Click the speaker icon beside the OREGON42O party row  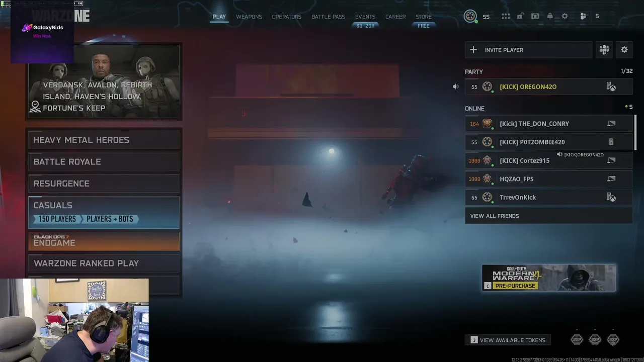coord(455,86)
